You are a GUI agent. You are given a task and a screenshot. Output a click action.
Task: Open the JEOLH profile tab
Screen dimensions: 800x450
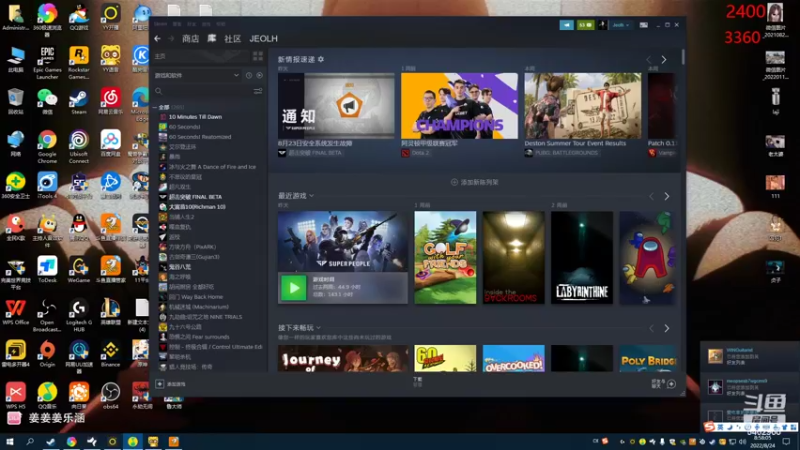pos(263,39)
